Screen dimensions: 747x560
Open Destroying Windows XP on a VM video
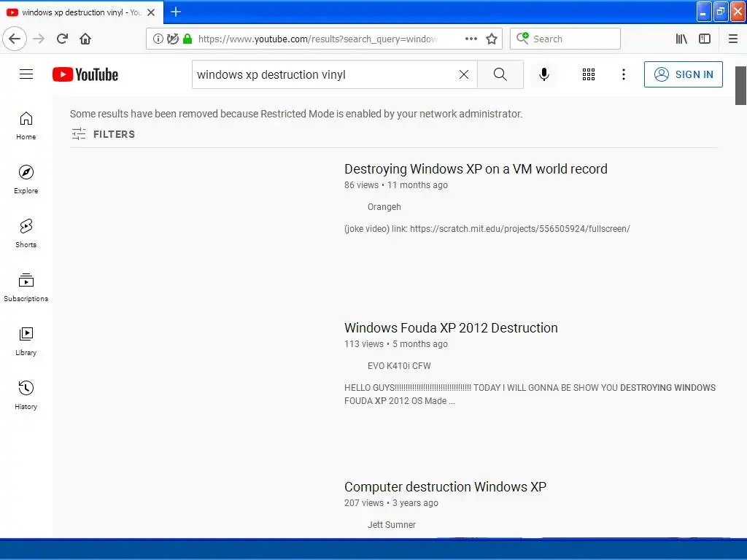pos(476,169)
